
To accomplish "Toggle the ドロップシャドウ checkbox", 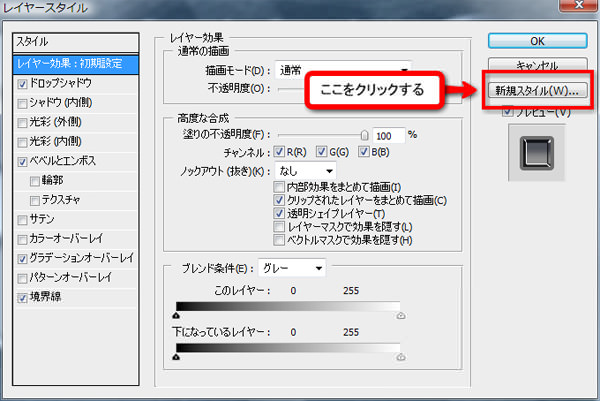I will click(23, 85).
